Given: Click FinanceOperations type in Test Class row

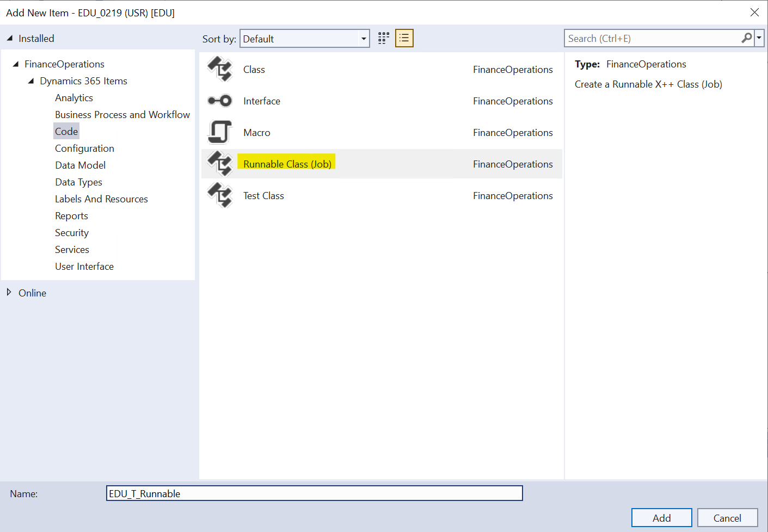Looking at the screenshot, I should coord(513,196).
